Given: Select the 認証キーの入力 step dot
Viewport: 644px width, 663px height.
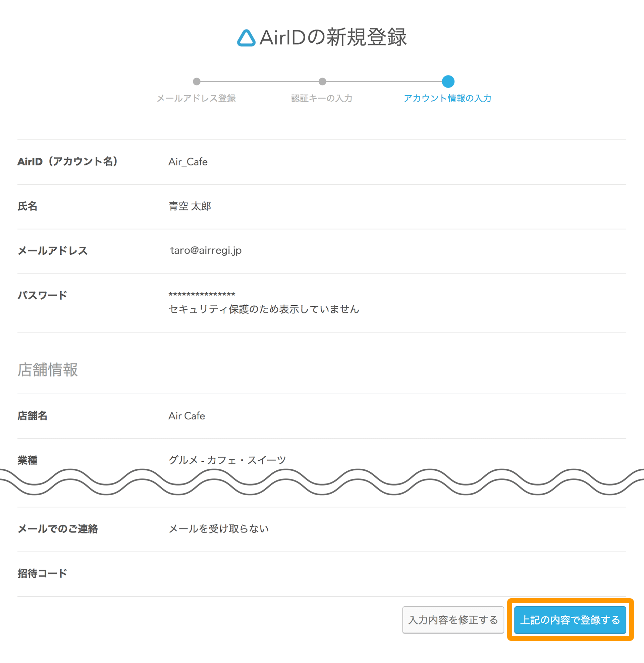Looking at the screenshot, I should point(322,82).
